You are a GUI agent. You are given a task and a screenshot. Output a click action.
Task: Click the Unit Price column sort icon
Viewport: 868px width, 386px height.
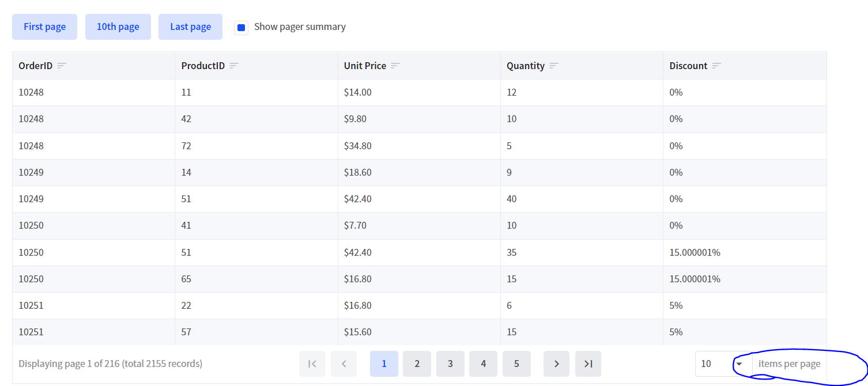pyautogui.click(x=395, y=66)
